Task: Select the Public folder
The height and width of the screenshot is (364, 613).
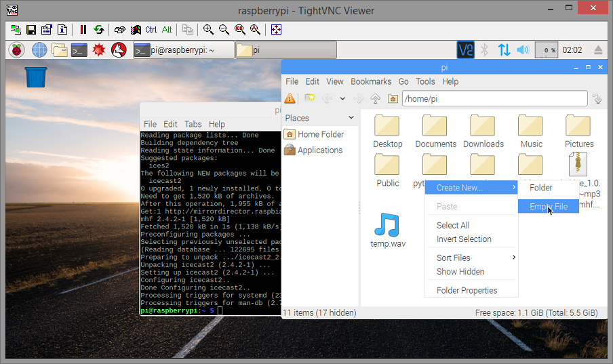Action: point(387,170)
